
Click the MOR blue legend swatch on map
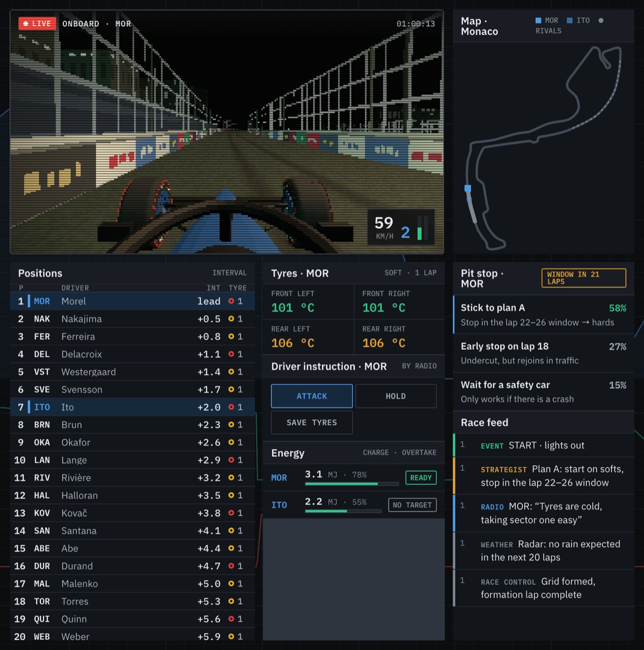pyautogui.click(x=538, y=20)
